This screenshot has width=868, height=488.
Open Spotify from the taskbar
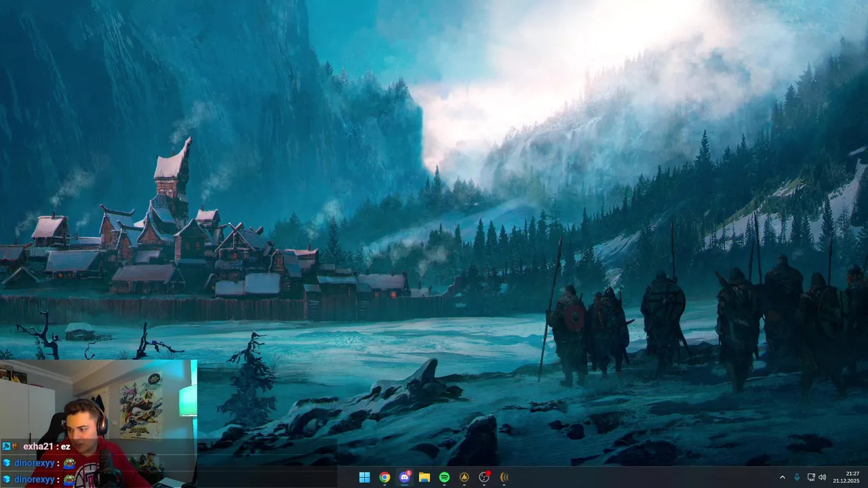[444, 477]
